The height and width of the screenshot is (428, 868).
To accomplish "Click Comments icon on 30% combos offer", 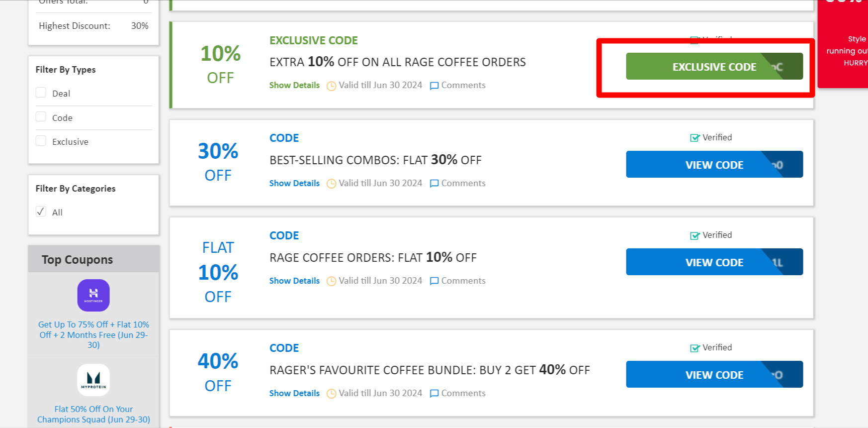I will [434, 184].
